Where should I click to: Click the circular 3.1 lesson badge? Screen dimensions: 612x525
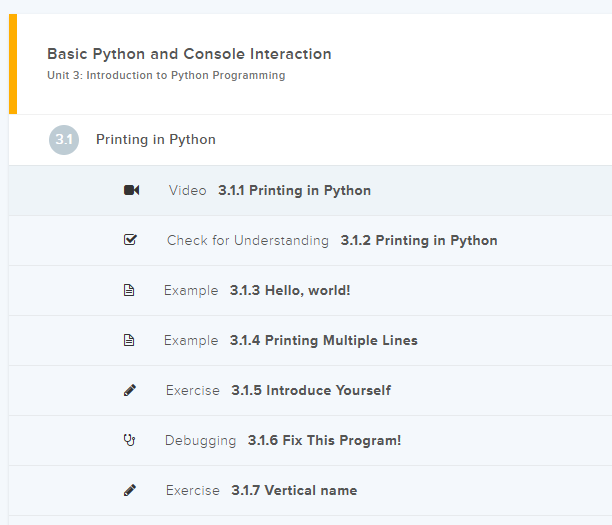(x=63, y=140)
